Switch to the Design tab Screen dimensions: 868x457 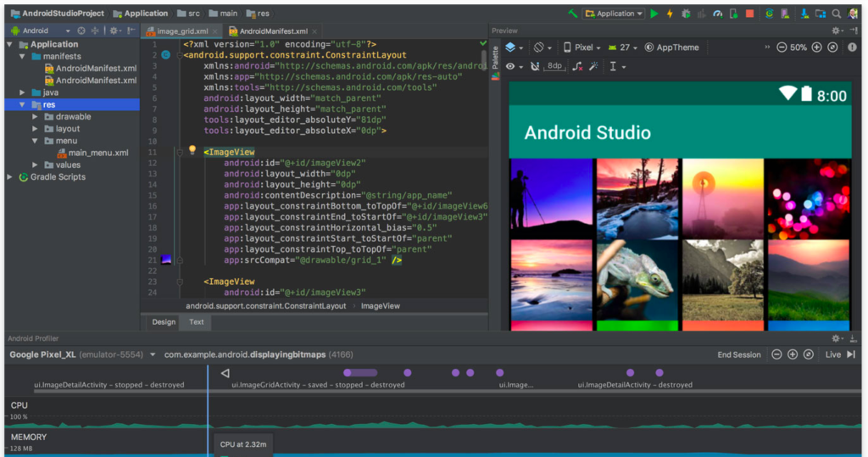[164, 322]
